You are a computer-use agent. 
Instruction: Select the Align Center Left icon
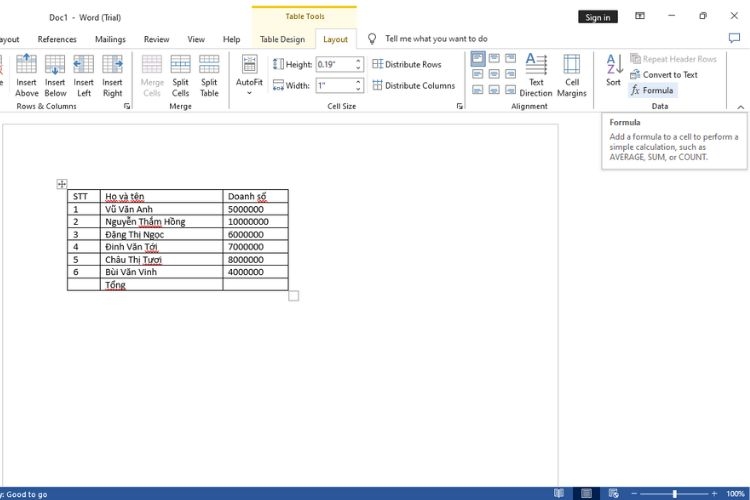click(x=478, y=74)
